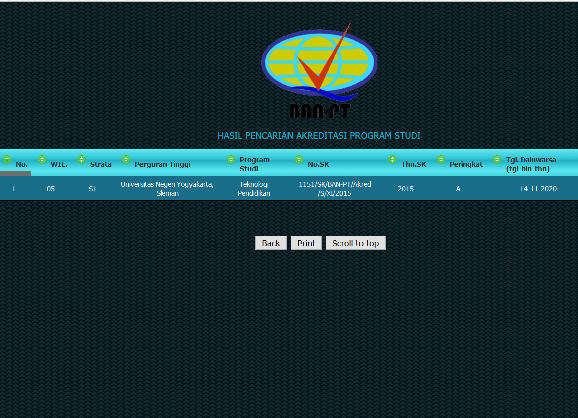This screenshot has width=578, height=418.
Task: Sort by the Wil. column icon
Action: point(42,159)
